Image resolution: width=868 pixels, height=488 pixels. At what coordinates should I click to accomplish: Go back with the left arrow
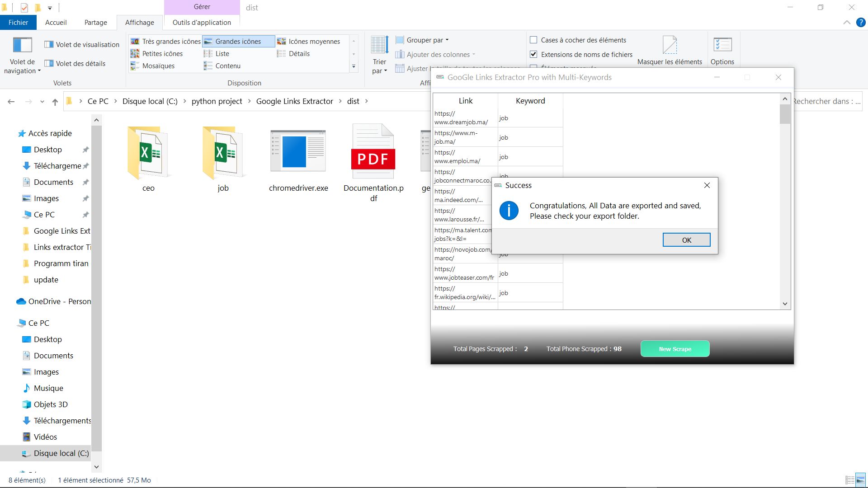11,102
